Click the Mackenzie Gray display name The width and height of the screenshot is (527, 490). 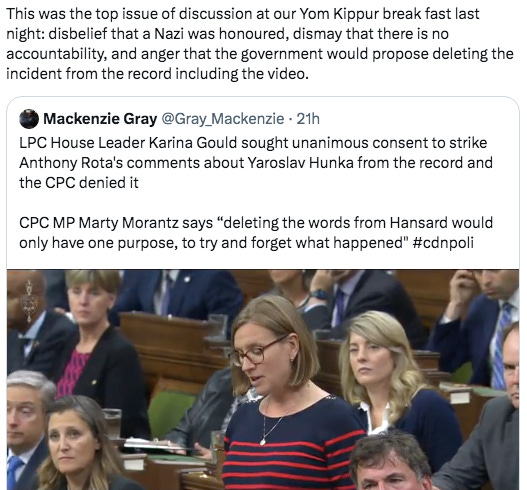click(100, 119)
